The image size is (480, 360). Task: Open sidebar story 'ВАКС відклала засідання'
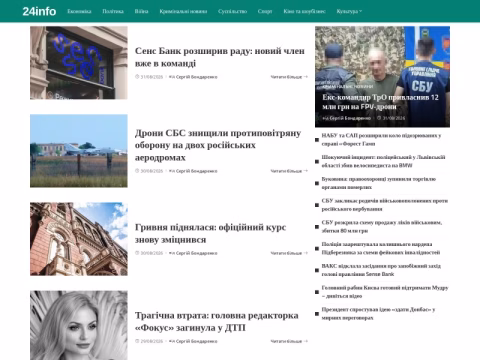pyautogui.click(x=381, y=270)
